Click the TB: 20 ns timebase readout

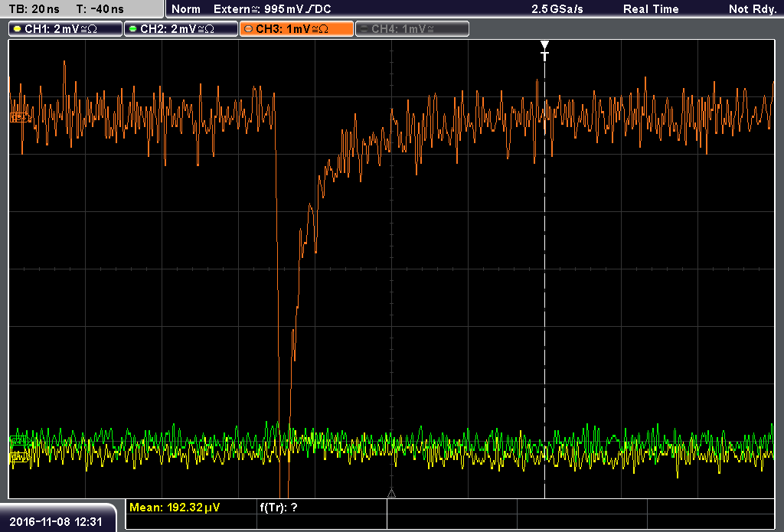click(x=34, y=9)
